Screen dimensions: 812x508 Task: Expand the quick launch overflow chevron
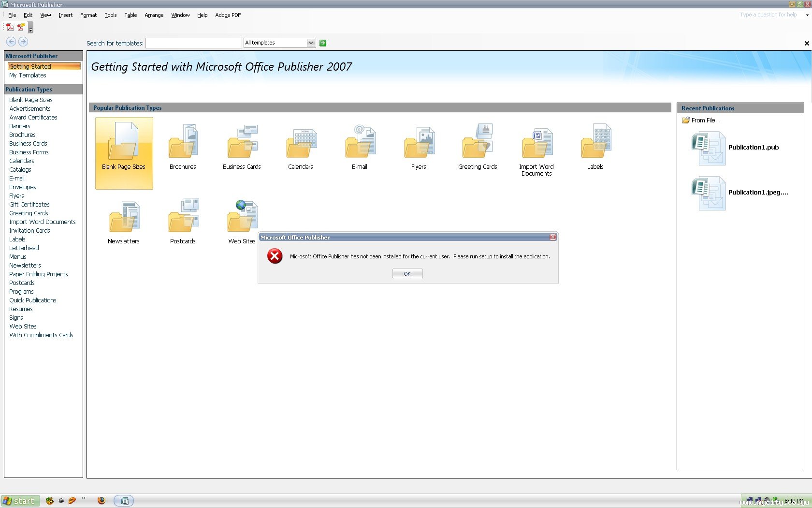(x=84, y=498)
